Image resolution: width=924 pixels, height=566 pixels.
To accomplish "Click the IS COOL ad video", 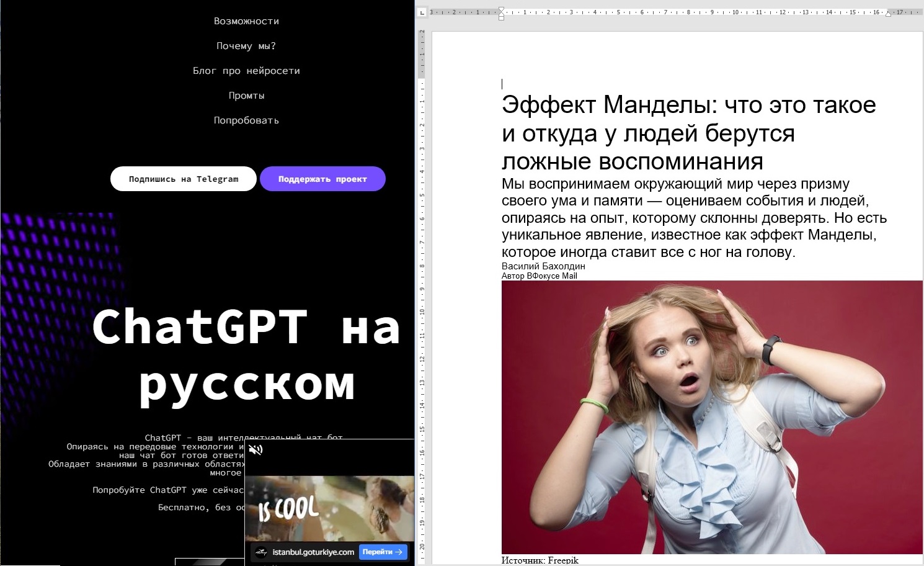I will tap(329, 509).
